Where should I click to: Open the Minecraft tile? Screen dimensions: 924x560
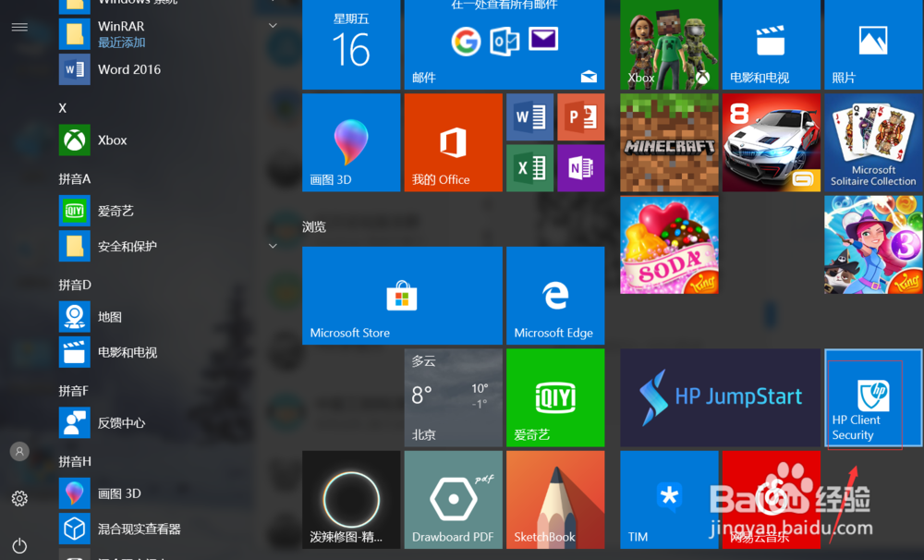669,142
